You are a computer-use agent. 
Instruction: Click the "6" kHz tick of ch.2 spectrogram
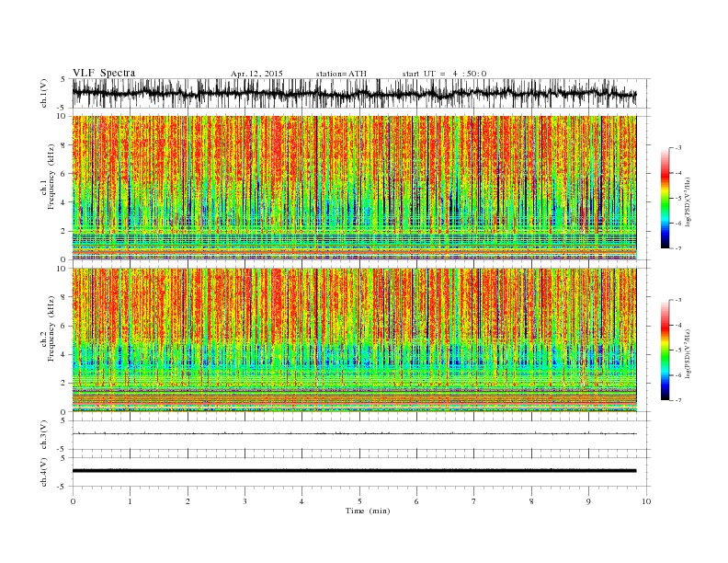64,326
